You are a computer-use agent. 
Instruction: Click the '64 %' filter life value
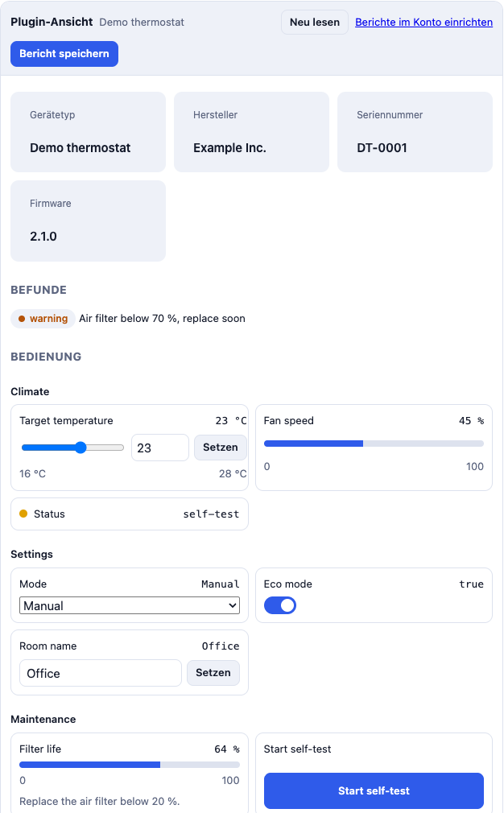227,749
